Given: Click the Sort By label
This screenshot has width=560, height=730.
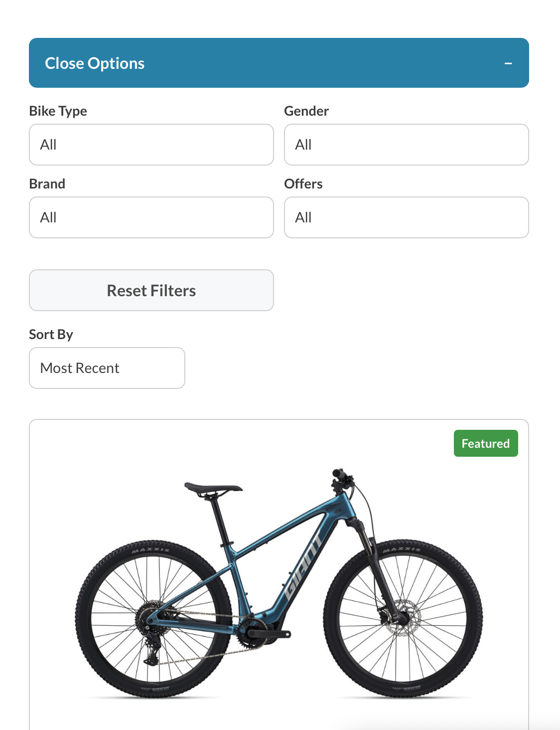Looking at the screenshot, I should (51, 334).
